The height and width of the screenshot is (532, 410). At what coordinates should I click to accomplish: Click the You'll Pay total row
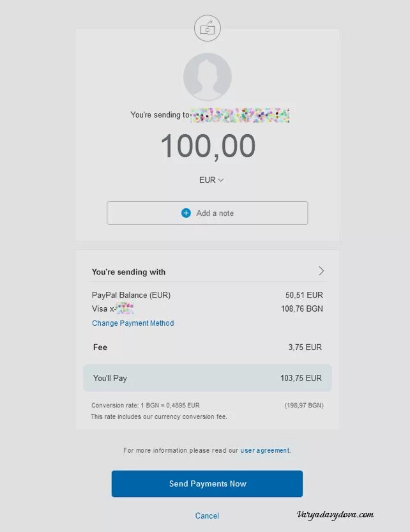[x=208, y=378]
